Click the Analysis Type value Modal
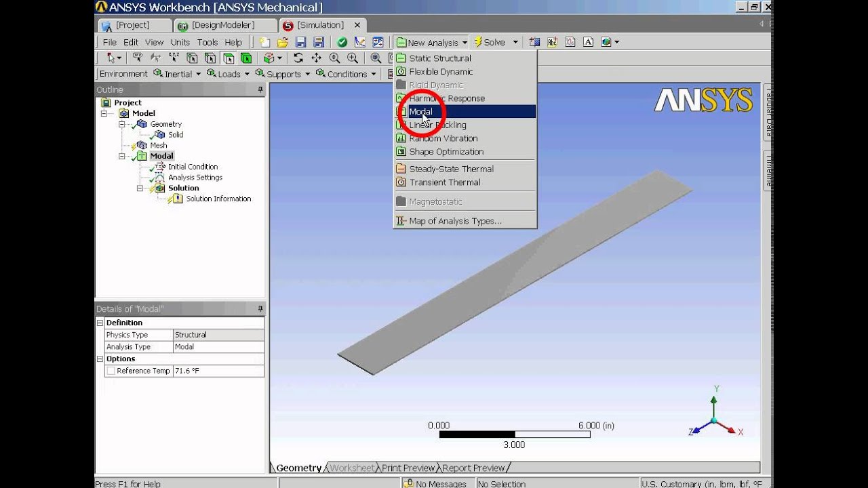This screenshot has width=868, height=488. pos(218,347)
